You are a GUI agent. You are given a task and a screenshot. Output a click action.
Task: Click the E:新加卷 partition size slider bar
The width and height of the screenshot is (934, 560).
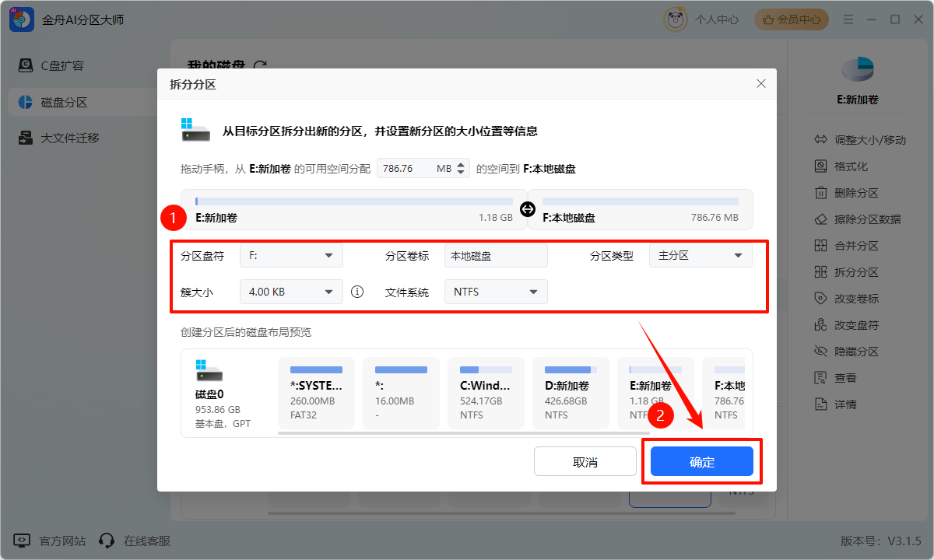point(354,201)
